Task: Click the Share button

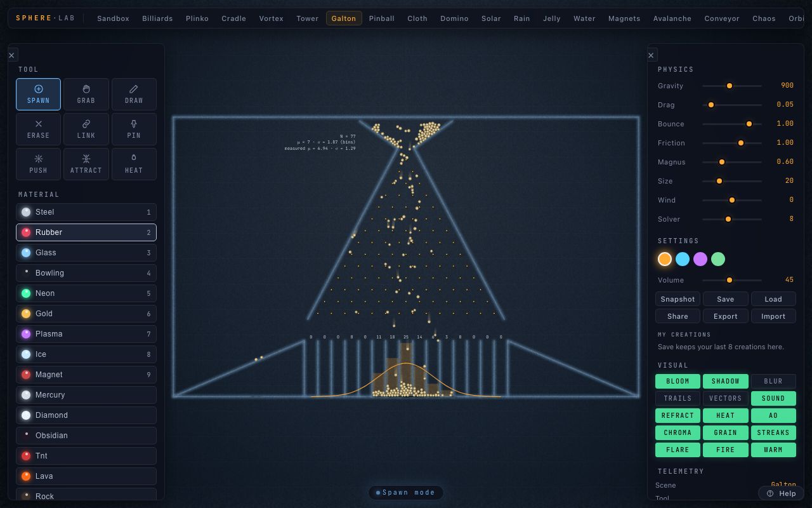Action: [678, 316]
